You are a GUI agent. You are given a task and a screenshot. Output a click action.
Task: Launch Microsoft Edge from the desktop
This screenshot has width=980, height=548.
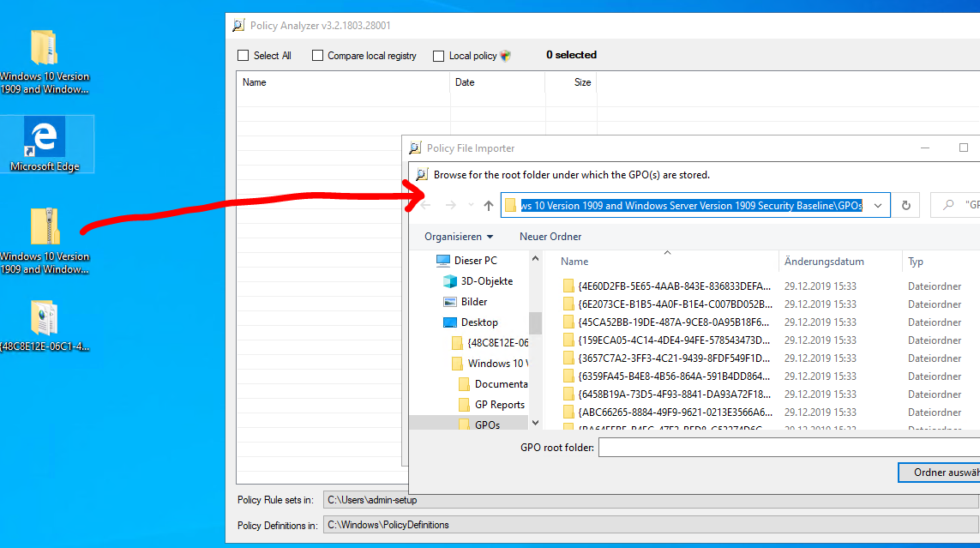(x=45, y=144)
